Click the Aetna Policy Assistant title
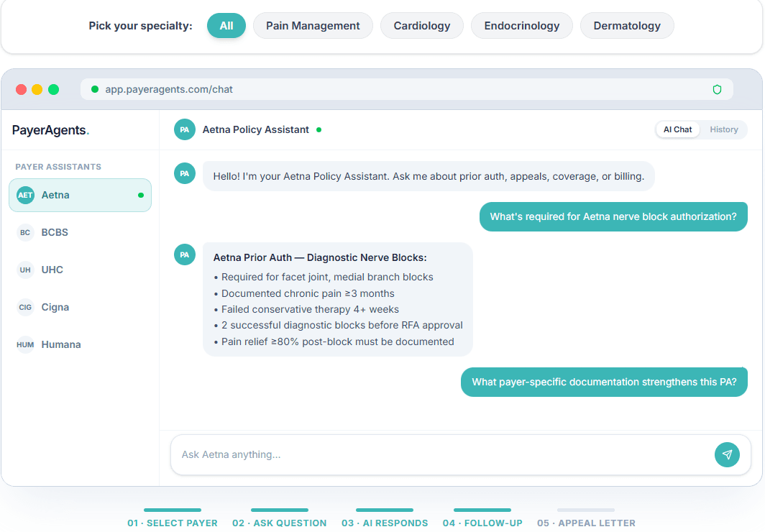The image size is (765, 532). click(256, 129)
